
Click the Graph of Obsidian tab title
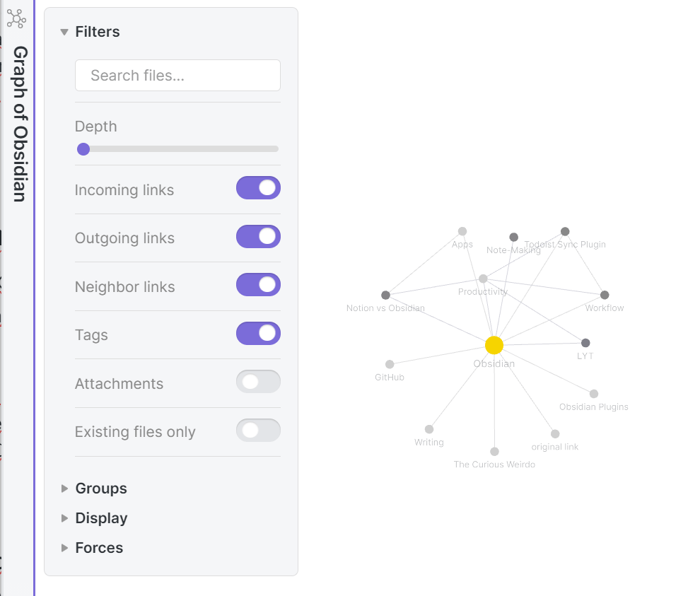tap(20, 124)
